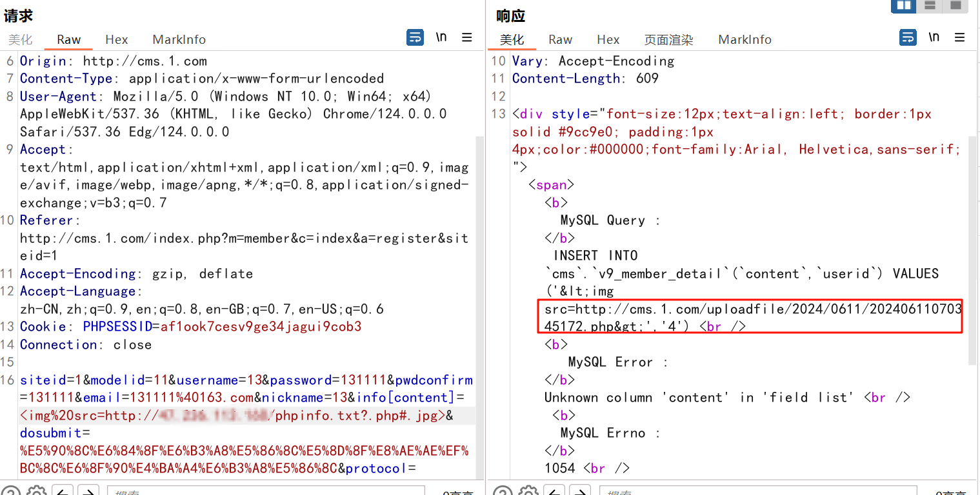This screenshot has width=980, height=495.
Task: Click the search field below the response panel
Action: click(x=757, y=490)
